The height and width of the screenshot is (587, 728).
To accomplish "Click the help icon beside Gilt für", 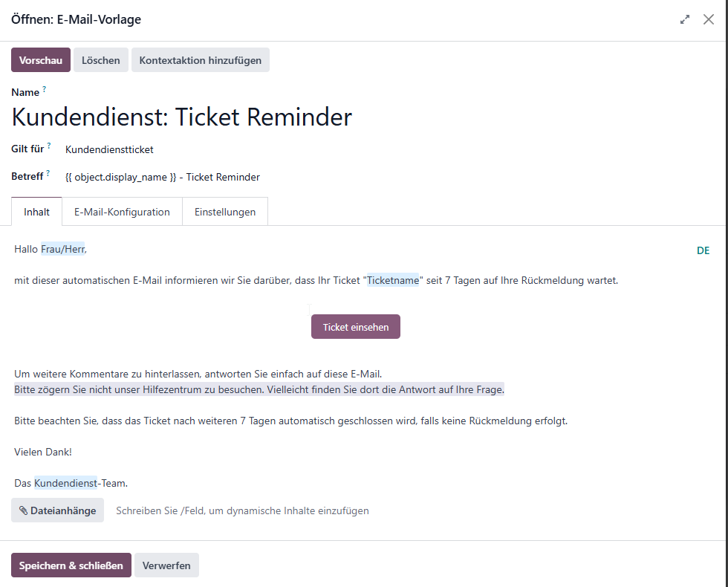I will tap(49, 146).
